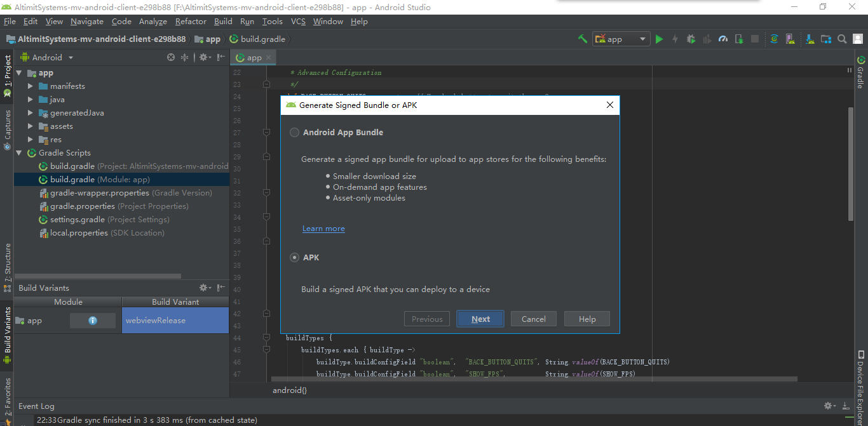Select the Android App Bundle radio option

pyautogui.click(x=294, y=133)
